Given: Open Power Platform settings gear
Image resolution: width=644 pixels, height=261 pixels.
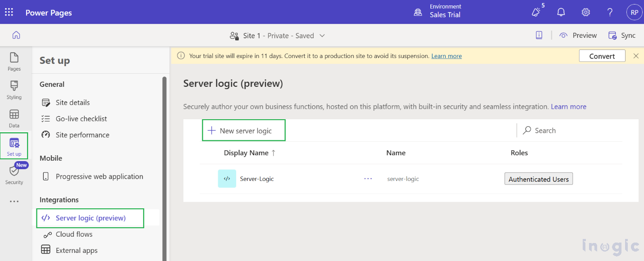Looking at the screenshot, I should [585, 12].
